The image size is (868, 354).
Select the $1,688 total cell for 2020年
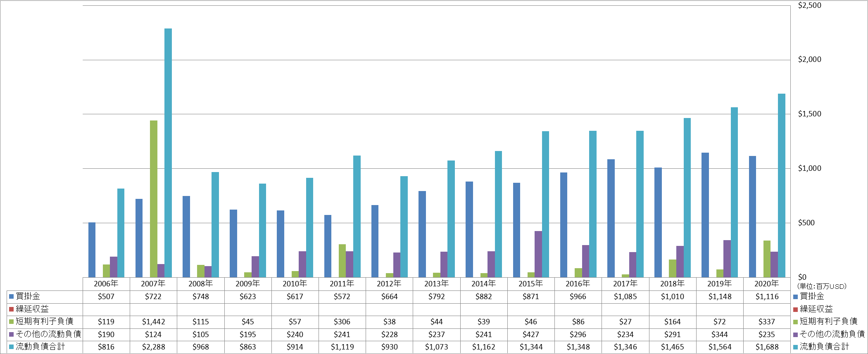pos(767,347)
